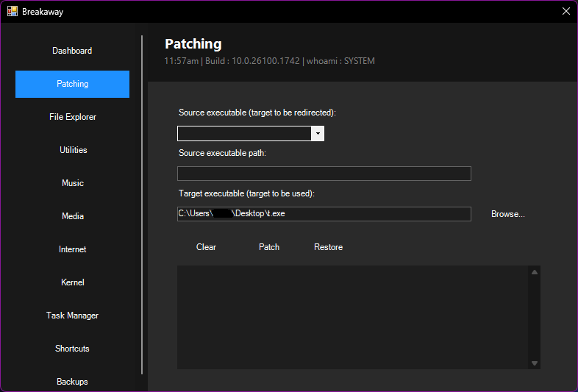Switch to the Media section
Screen dimensions: 578x392
pos(72,216)
